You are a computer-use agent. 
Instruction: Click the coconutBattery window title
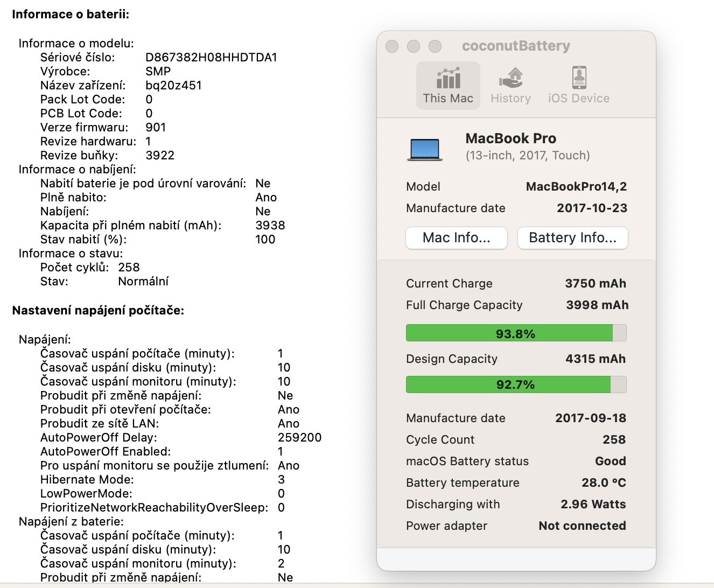click(516, 46)
